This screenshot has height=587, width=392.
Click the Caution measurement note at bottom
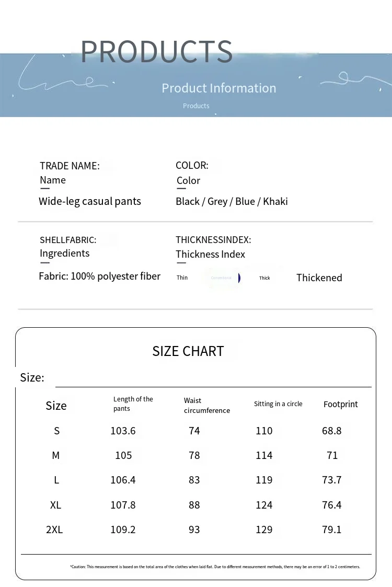215,567
